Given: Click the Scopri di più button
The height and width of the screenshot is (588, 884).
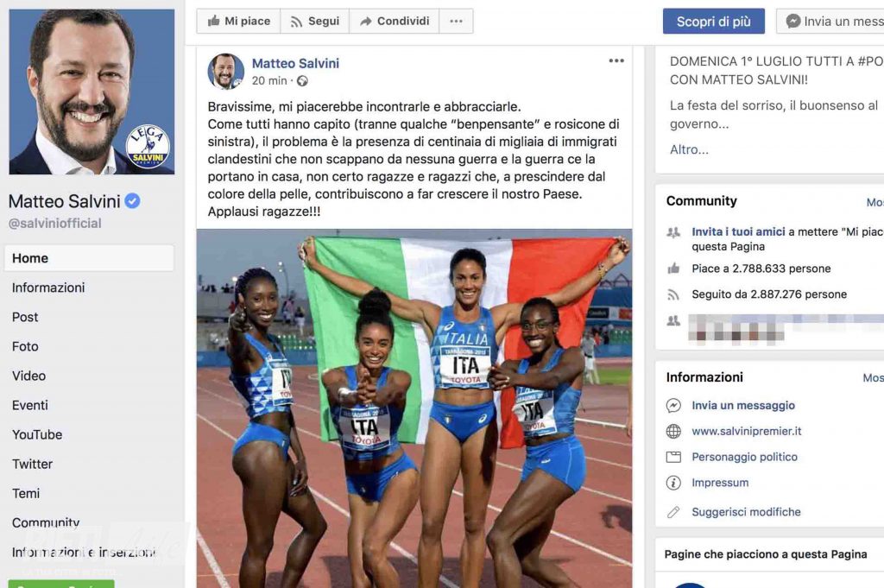Looking at the screenshot, I should click(714, 22).
